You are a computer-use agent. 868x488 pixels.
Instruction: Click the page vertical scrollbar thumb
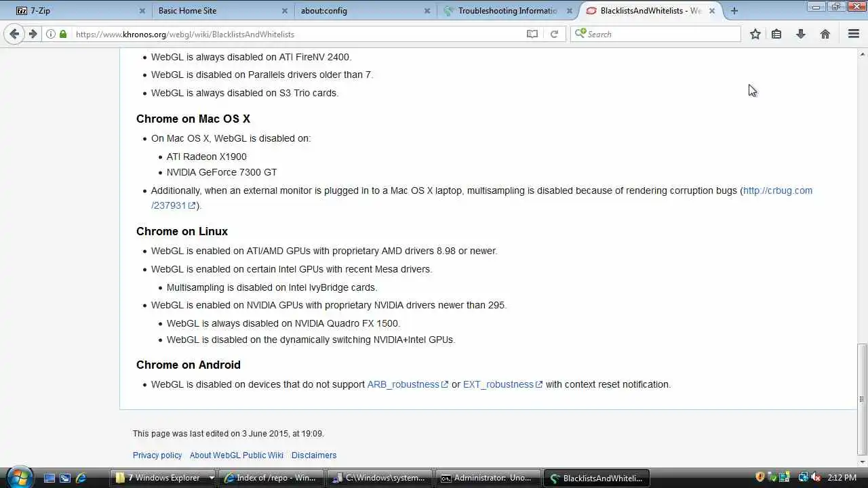tap(862, 399)
